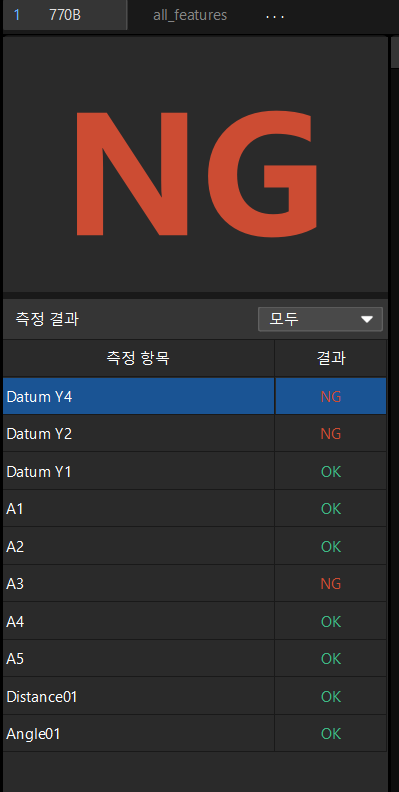Click the NG result of Datum Y2
This screenshot has height=792, width=399.
point(331,434)
